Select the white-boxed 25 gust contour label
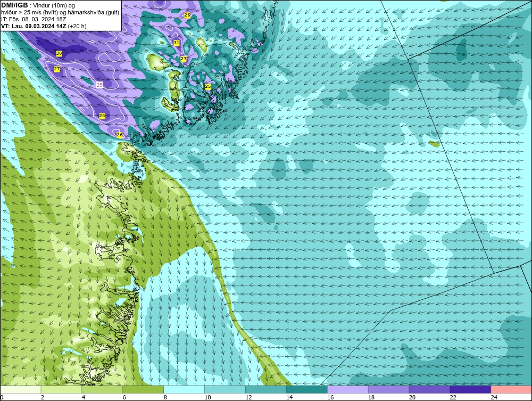The image size is (532, 401). (99, 85)
